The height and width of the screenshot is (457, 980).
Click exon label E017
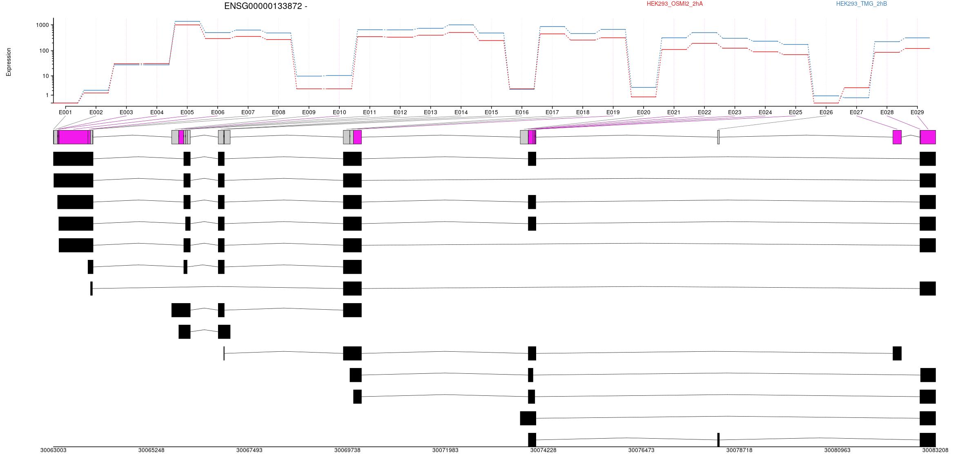click(552, 112)
